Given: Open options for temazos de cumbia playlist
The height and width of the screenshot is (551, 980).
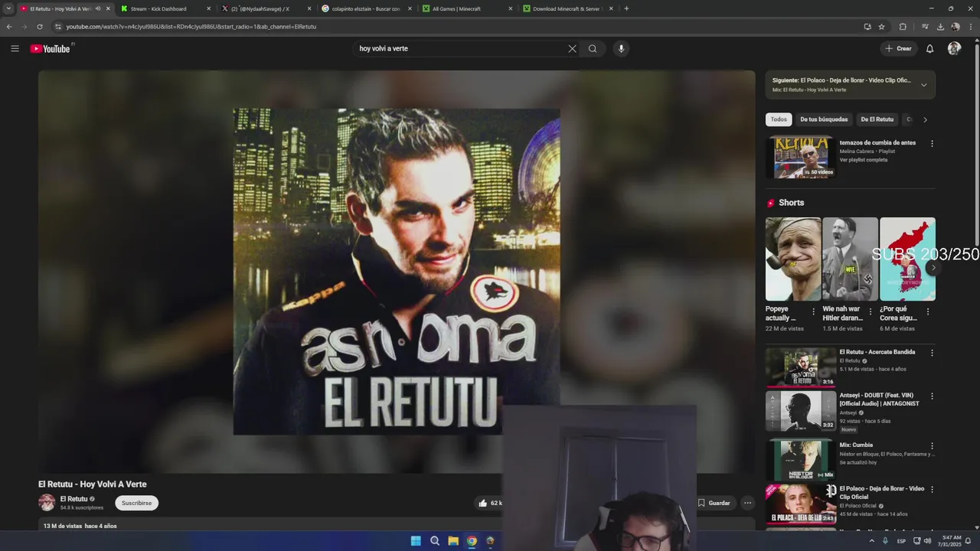Looking at the screenshot, I should (932, 143).
